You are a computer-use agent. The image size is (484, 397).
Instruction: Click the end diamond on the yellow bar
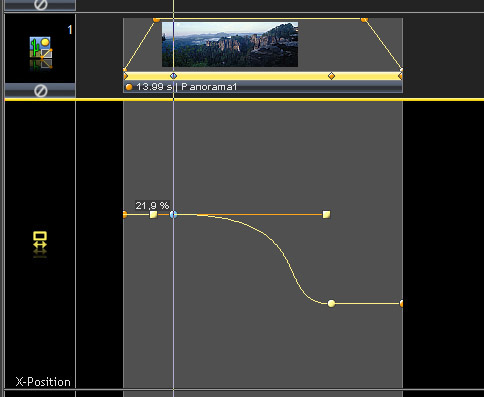[401, 76]
